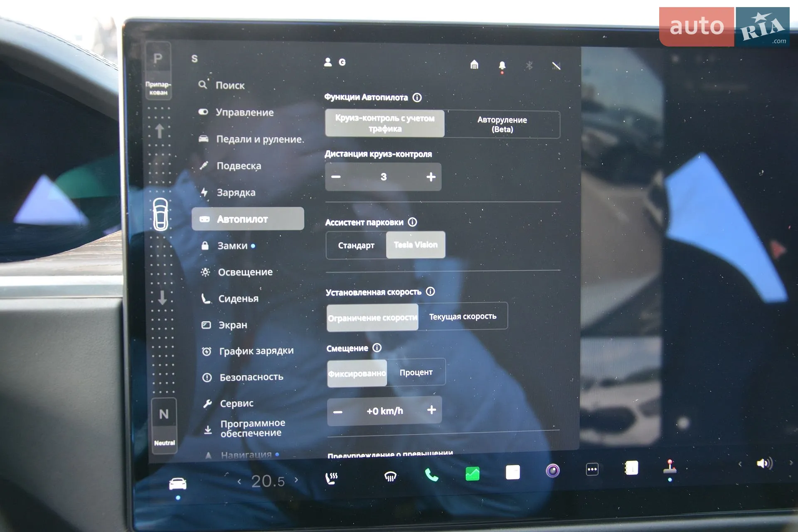The image size is (798, 532).
Task: Tap the car outline on shifter strip
Action: pyautogui.click(x=160, y=214)
